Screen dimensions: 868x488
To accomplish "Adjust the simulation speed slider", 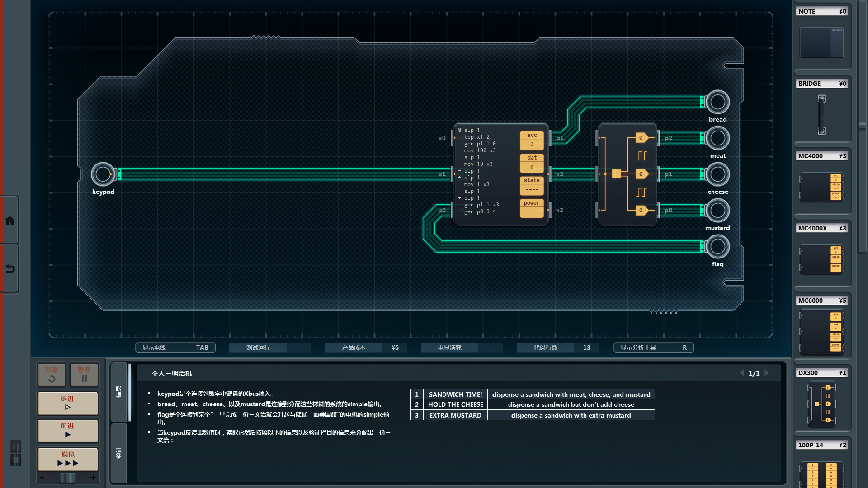I will (x=68, y=478).
